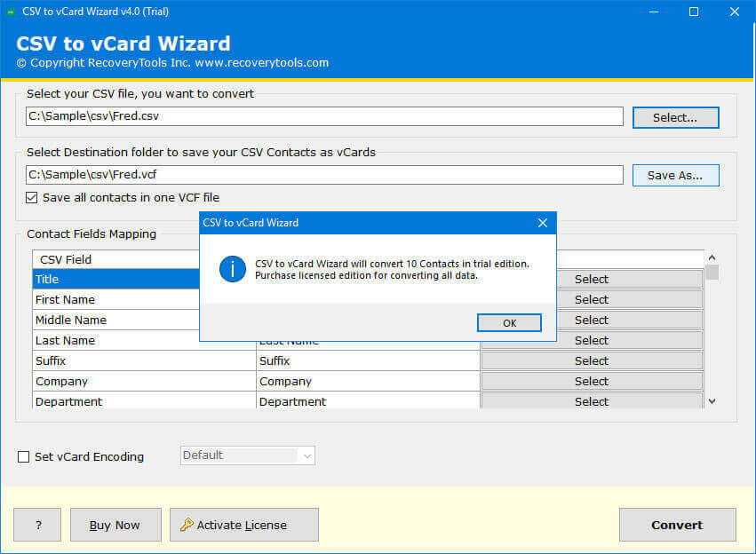This screenshot has width=756, height=554.
Task: Click OK in the trial notice dialog
Action: pyautogui.click(x=509, y=323)
